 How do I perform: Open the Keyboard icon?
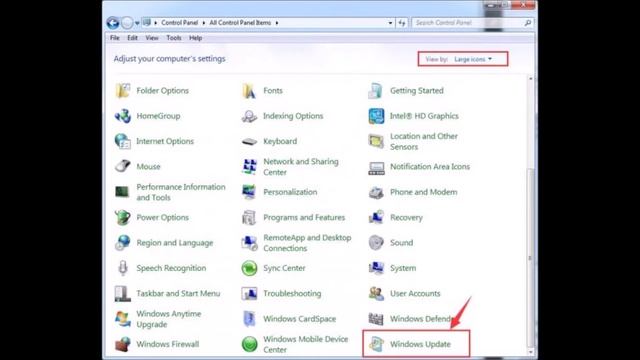249,141
